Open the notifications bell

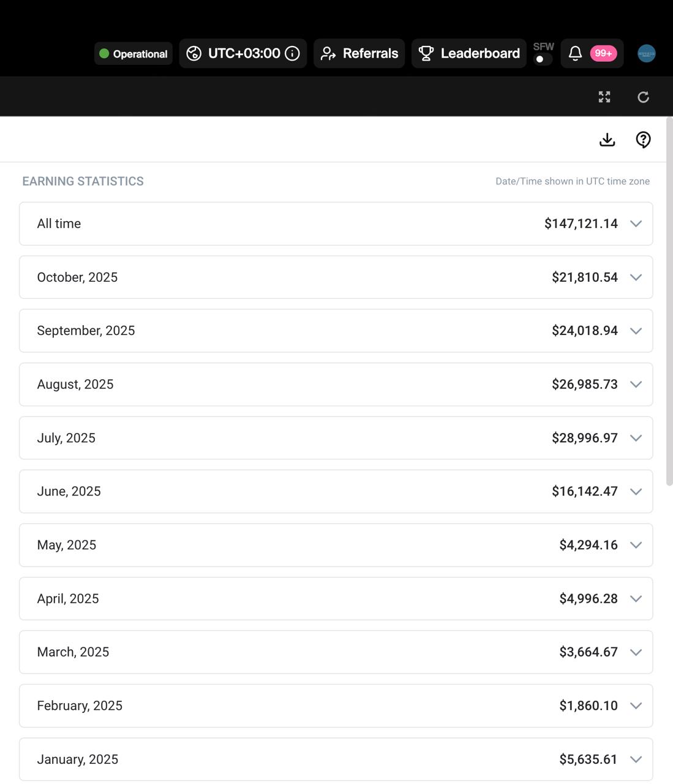(x=575, y=53)
